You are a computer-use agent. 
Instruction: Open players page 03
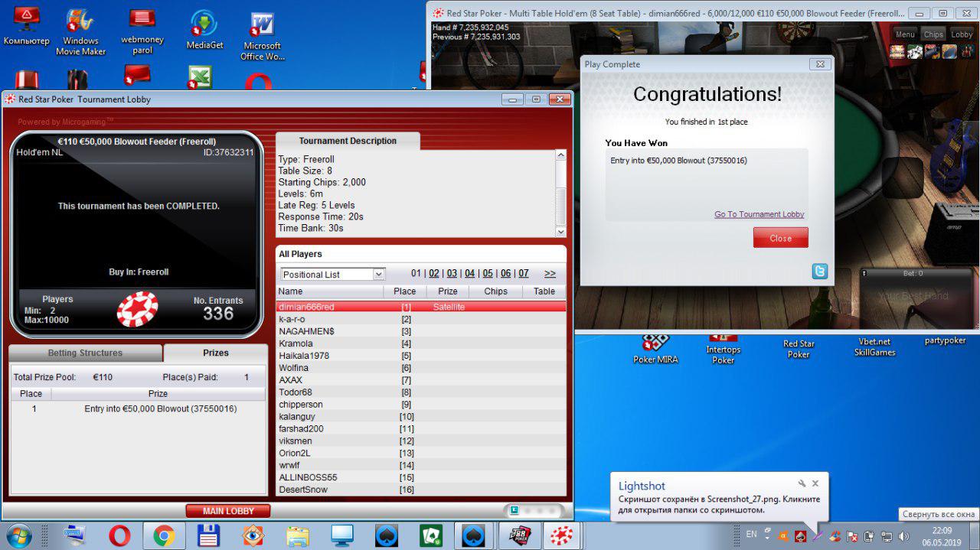pos(452,273)
